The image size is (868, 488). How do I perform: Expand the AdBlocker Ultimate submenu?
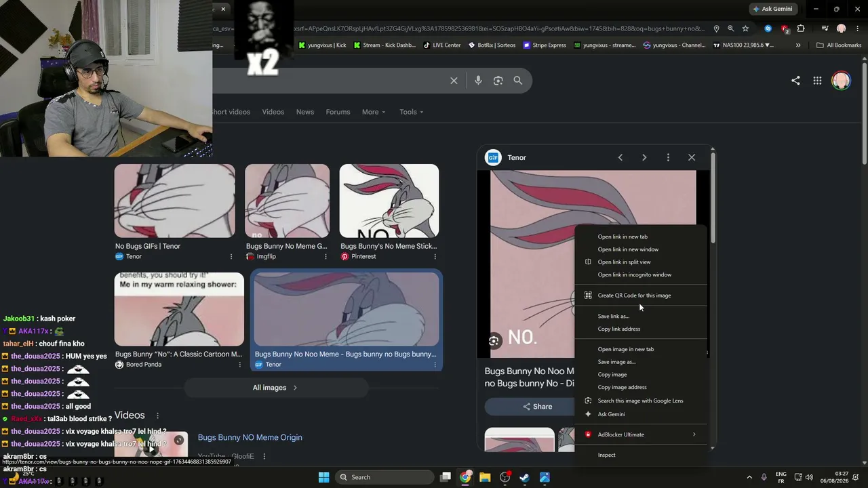640,434
